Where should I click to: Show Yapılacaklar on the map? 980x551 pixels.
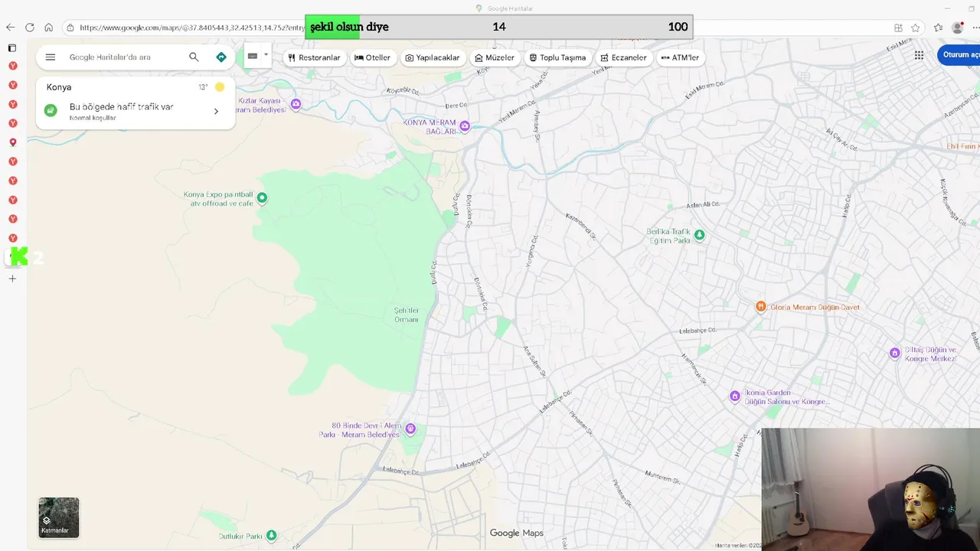pyautogui.click(x=433, y=57)
